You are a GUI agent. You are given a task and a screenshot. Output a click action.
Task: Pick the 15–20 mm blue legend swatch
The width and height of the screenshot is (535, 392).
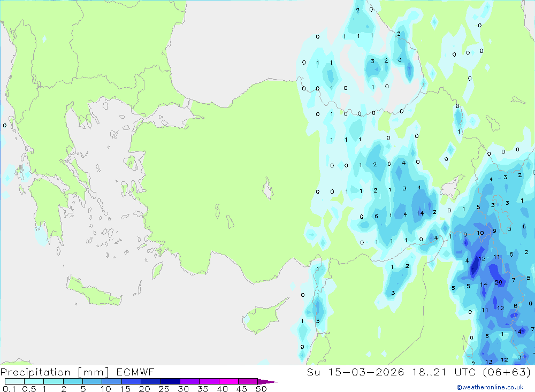131,381
